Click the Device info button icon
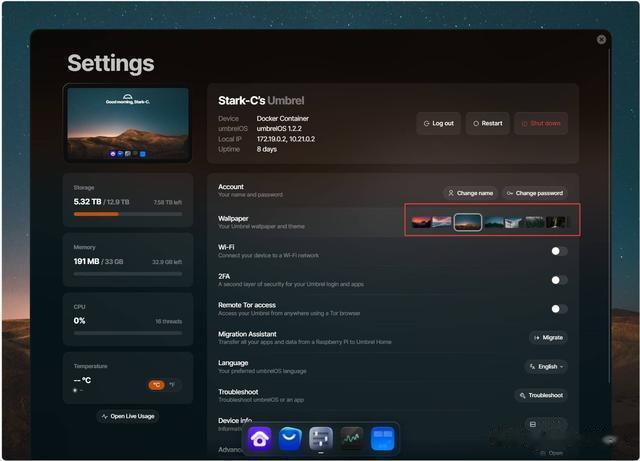Viewport: 640px width, 461px height. (x=533, y=425)
